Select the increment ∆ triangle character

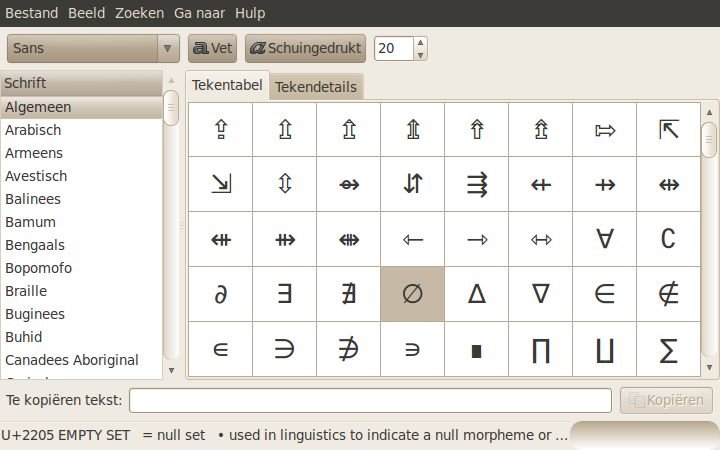pyautogui.click(x=477, y=294)
